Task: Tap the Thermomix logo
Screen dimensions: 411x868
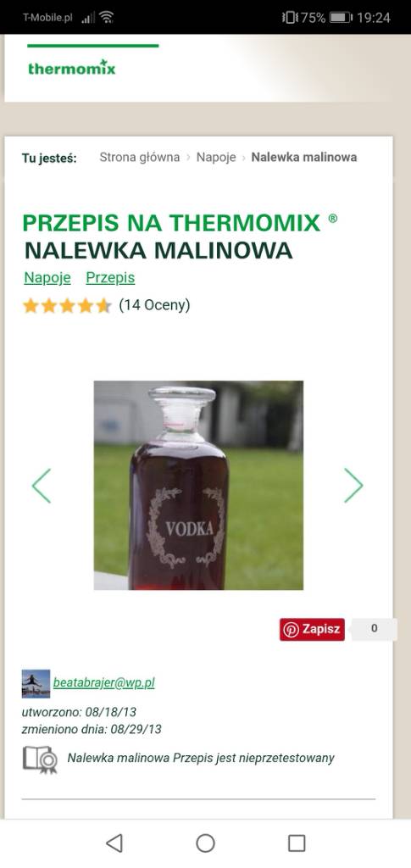Action: 72,68
